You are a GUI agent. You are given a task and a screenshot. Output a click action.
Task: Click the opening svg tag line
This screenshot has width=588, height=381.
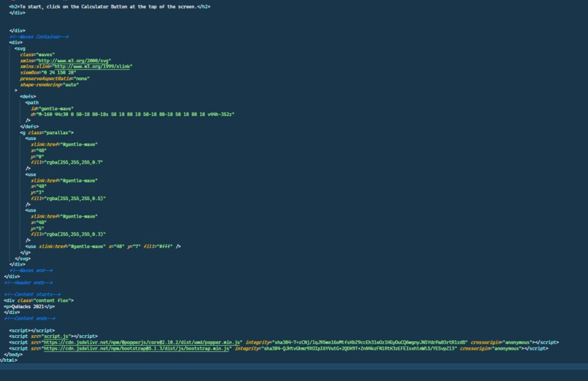[20, 49]
